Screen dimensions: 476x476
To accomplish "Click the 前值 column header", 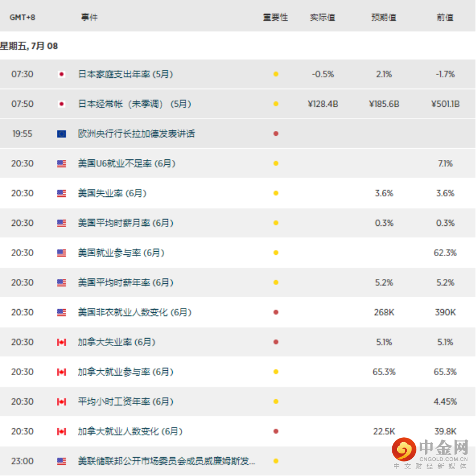I will pos(445,17).
